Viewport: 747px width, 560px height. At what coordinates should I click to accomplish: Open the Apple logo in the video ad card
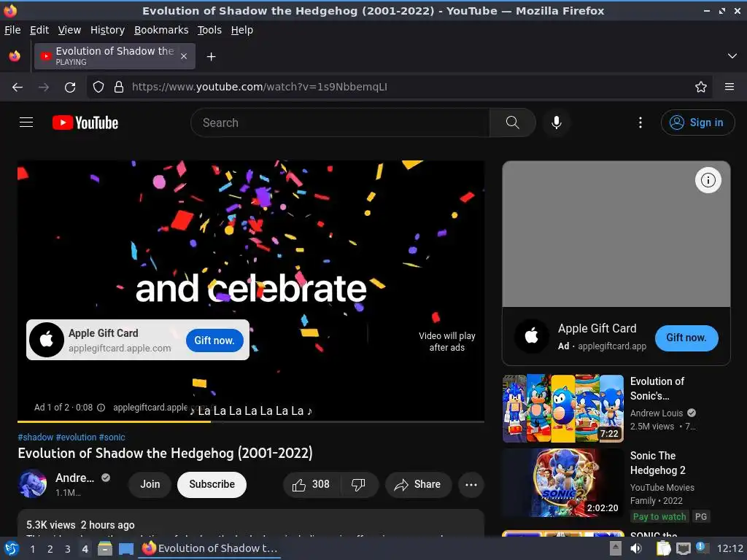pyautogui.click(x=46, y=340)
